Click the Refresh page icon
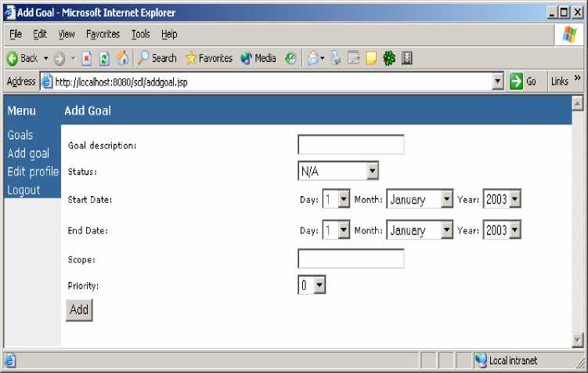588x373 pixels. [104, 59]
